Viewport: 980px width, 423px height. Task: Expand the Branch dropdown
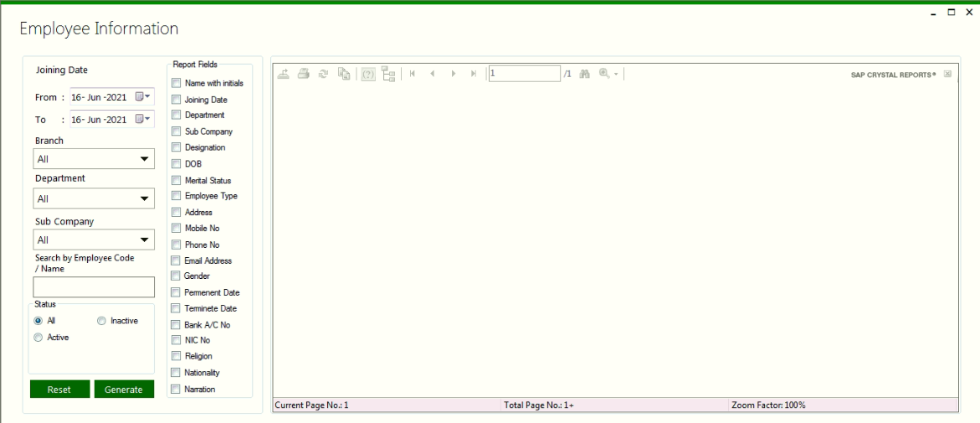[144, 159]
